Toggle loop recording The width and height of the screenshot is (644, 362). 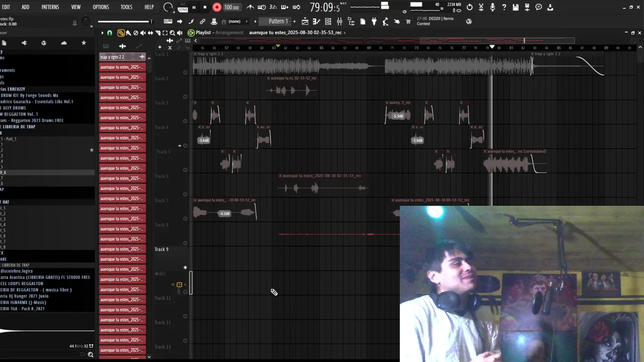296,7
